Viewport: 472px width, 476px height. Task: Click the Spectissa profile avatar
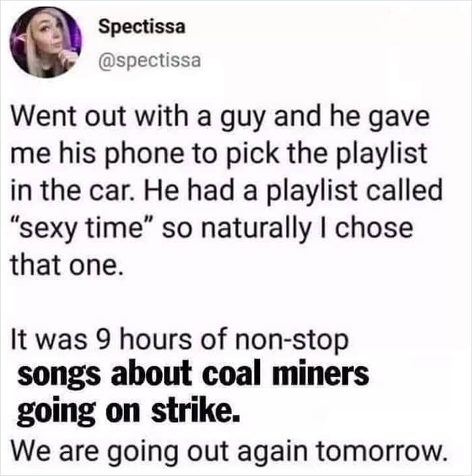pos(45,42)
